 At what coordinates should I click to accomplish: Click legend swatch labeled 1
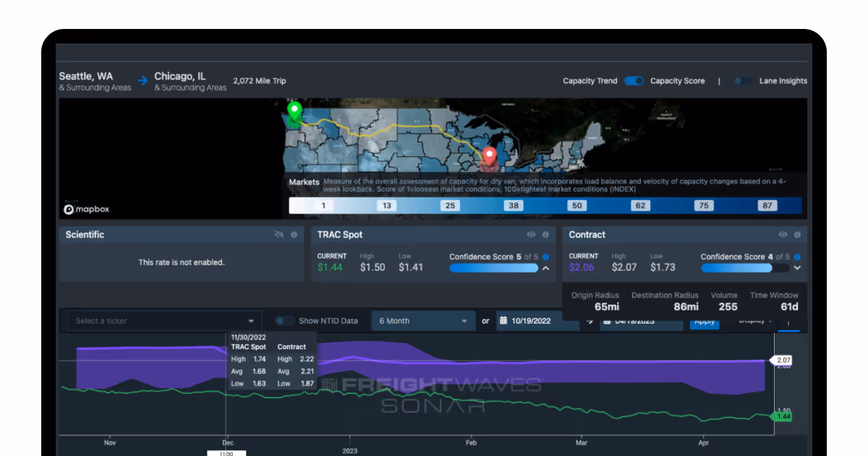coord(323,206)
